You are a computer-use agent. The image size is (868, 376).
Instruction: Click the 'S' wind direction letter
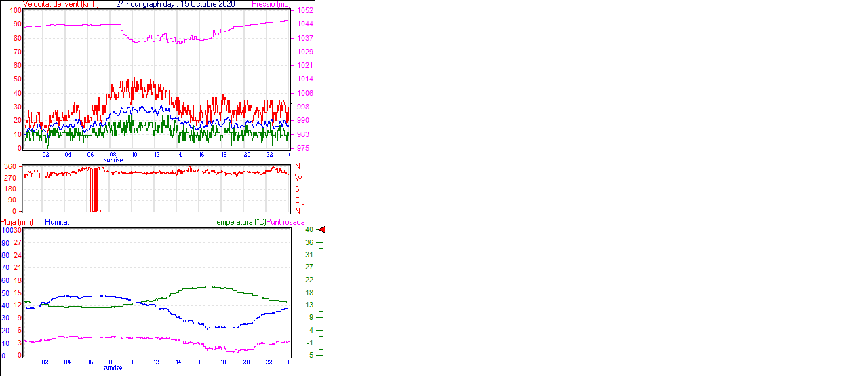click(x=297, y=189)
